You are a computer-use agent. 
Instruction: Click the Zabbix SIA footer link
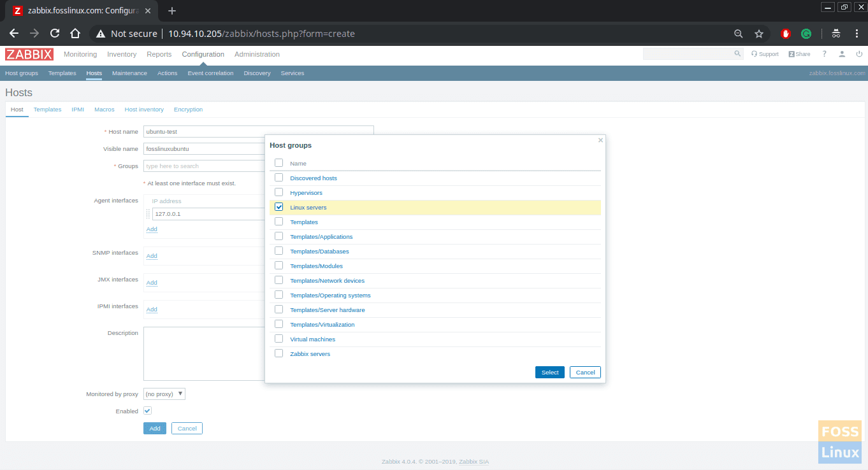pos(474,462)
